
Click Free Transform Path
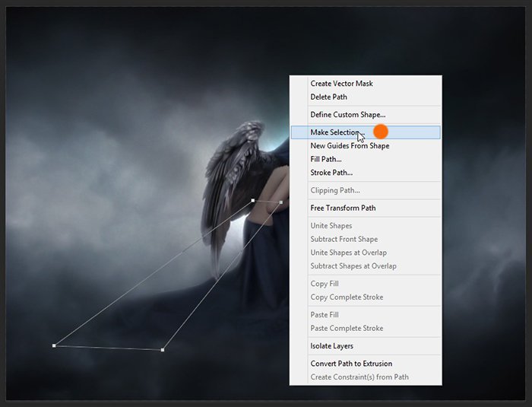click(343, 208)
